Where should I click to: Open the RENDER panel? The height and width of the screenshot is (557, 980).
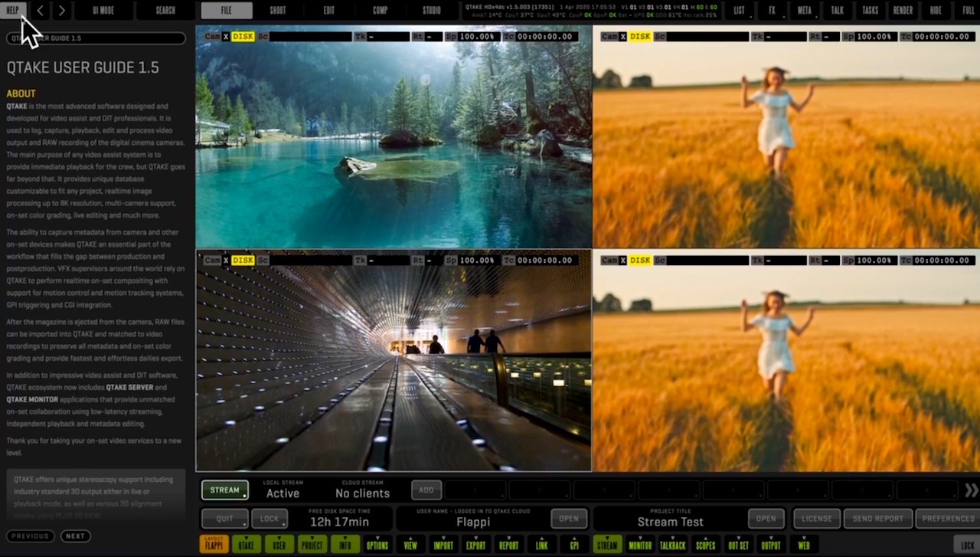click(x=903, y=11)
